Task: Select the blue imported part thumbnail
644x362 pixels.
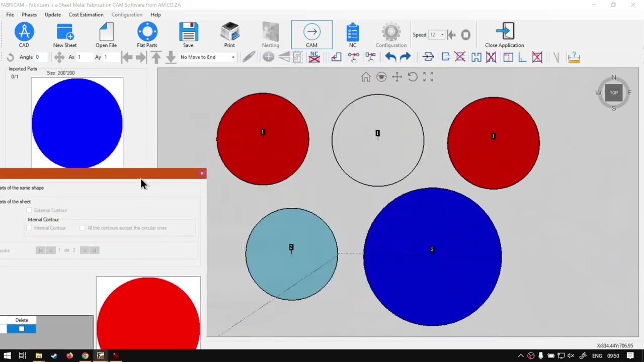Action: coord(77,123)
